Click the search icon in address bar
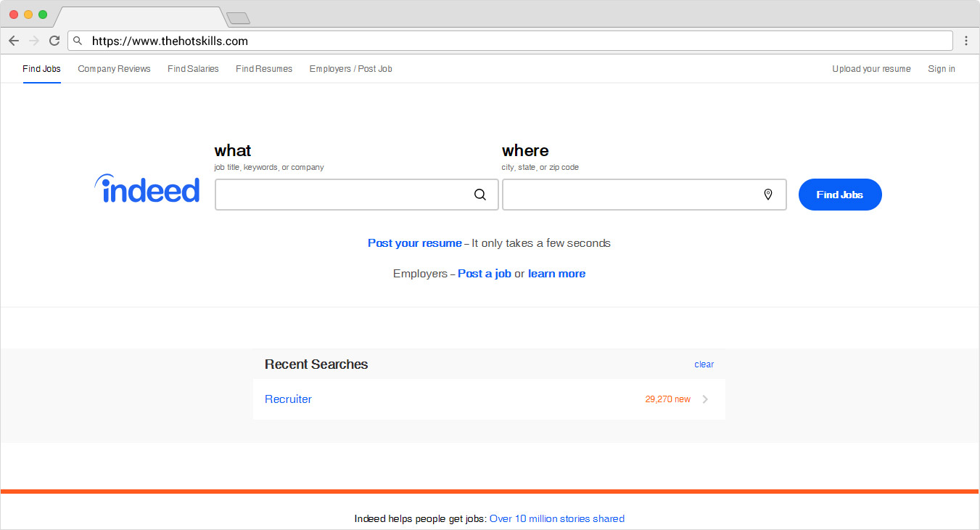Image resolution: width=980 pixels, height=530 pixels. [x=78, y=41]
